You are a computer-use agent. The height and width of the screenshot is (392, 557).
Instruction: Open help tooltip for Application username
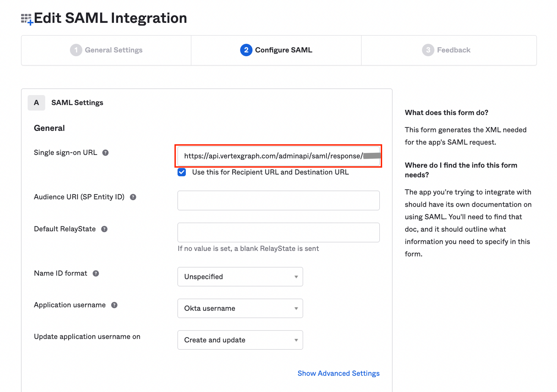(114, 305)
